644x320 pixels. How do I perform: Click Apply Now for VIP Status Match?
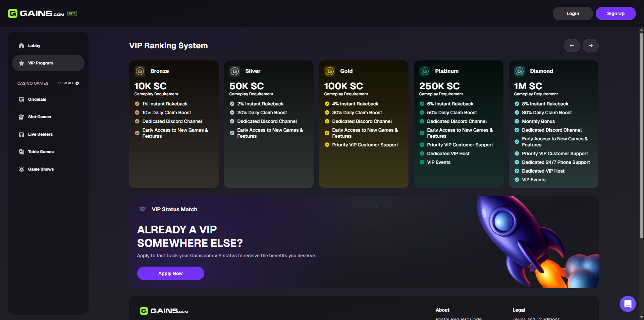tap(171, 273)
